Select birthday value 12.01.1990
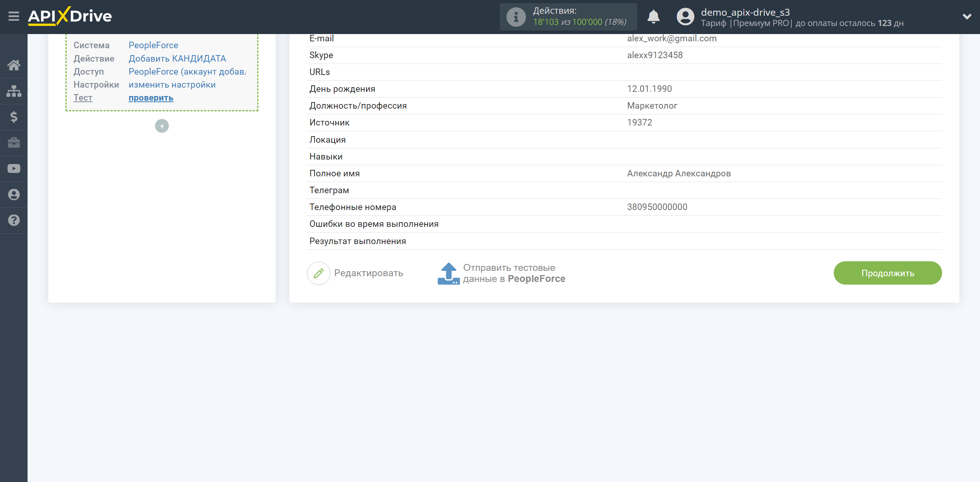 click(x=650, y=89)
